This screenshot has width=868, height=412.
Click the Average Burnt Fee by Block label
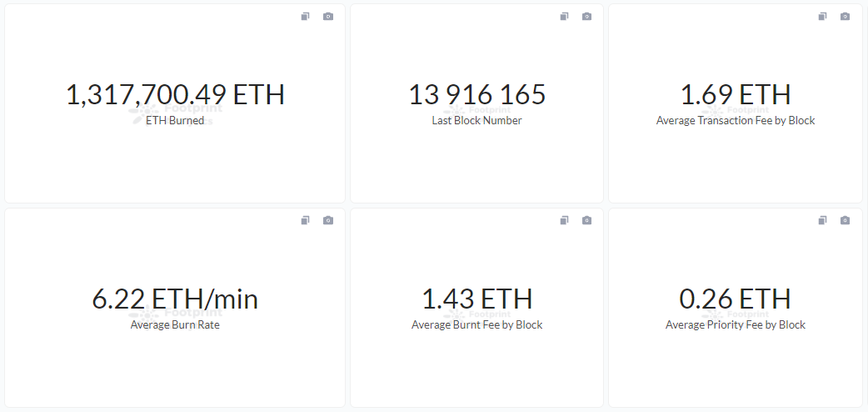[476, 324]
